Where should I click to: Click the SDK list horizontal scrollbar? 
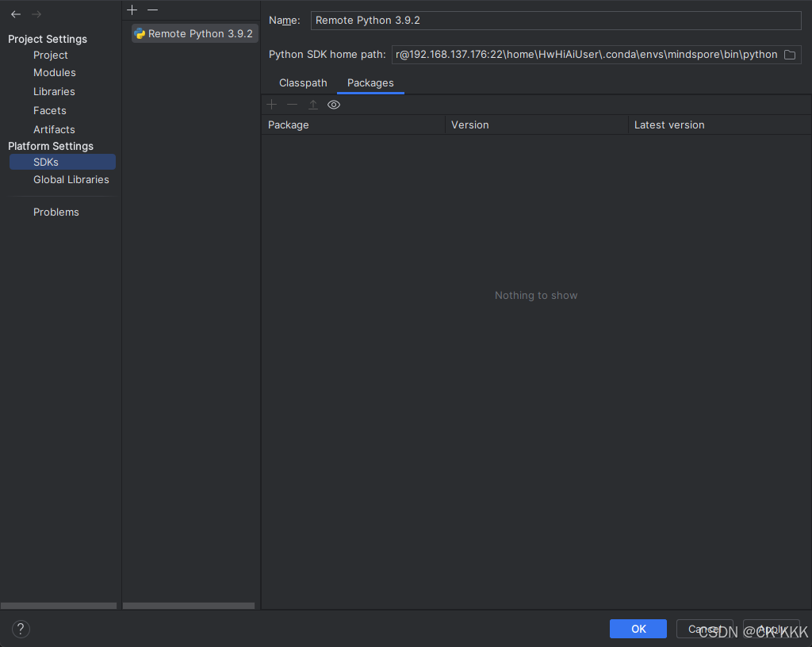point(189,606)
